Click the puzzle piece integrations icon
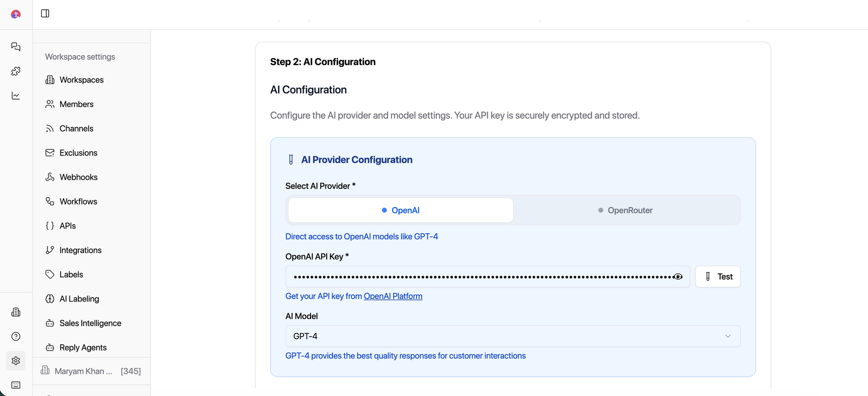 [16, 71]
